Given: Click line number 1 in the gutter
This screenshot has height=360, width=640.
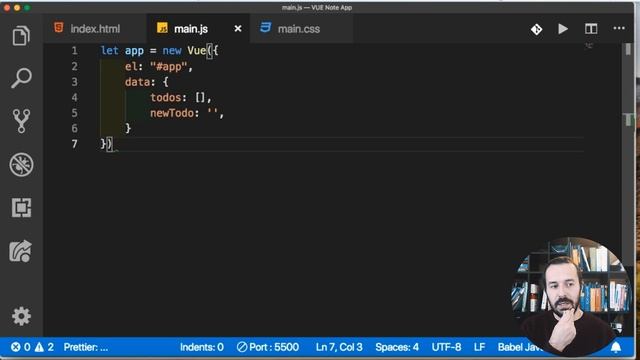Looking at the screenshot, I should 74,51.
